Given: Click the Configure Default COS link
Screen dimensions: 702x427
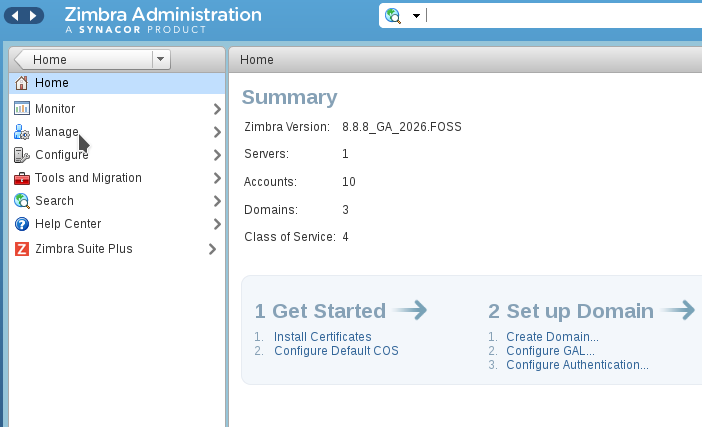Looking at the screenshot, I should tap(336, 350).
